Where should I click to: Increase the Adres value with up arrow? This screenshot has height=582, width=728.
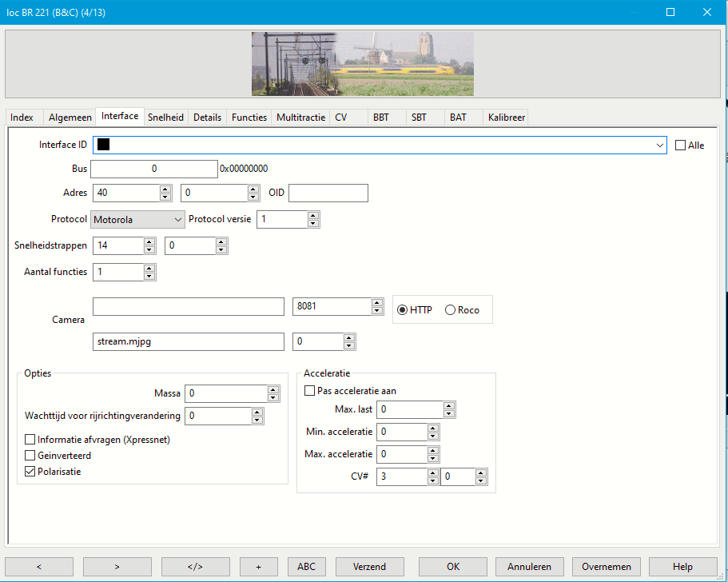[165, 189]
